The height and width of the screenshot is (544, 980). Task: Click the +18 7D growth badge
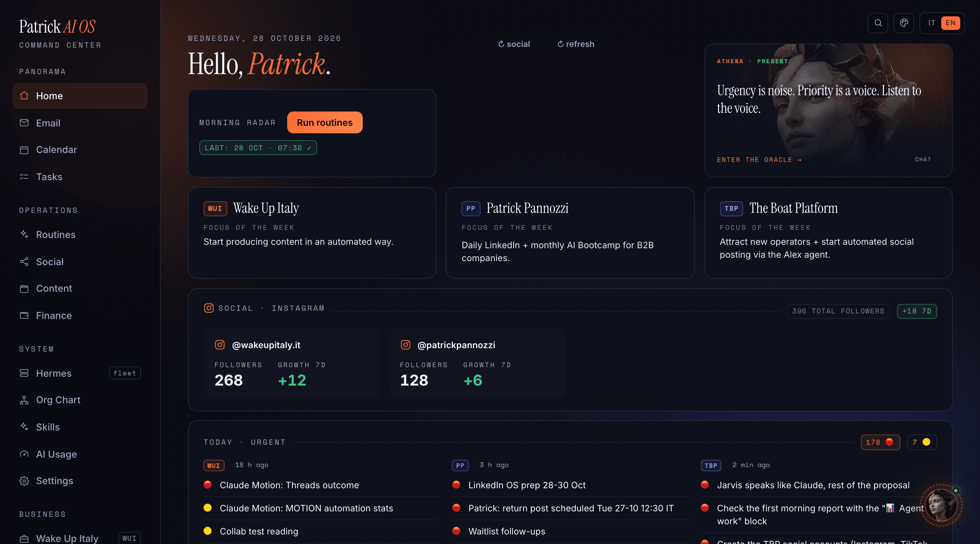[x=916, y=311]
